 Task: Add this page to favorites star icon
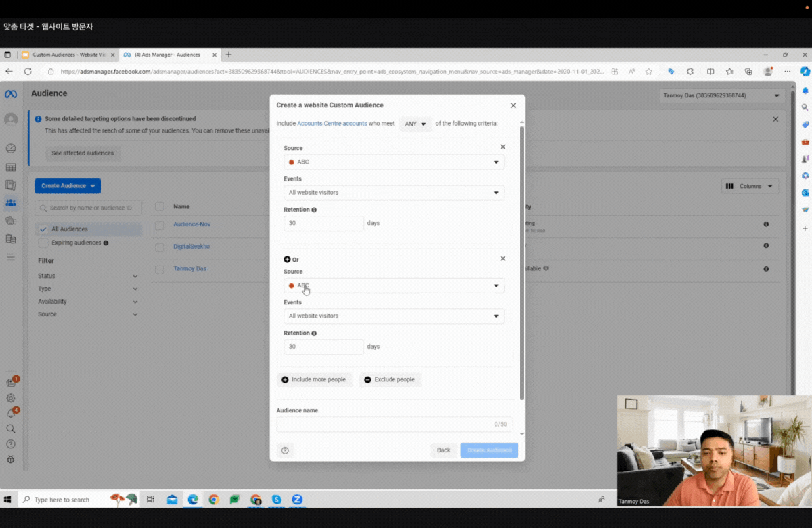coord(649,71)
